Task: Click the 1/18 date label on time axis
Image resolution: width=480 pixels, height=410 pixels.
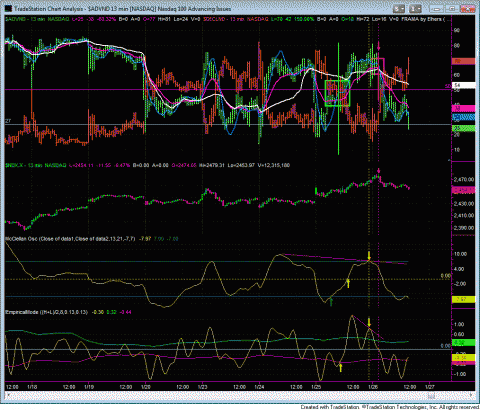Action: click(x=32, y=387)
